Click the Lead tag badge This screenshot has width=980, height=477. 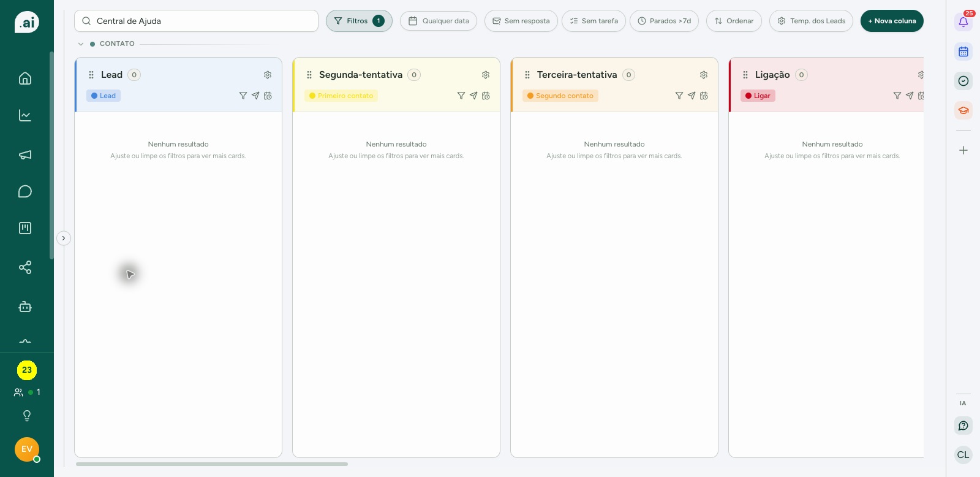(x=104, y=96)
